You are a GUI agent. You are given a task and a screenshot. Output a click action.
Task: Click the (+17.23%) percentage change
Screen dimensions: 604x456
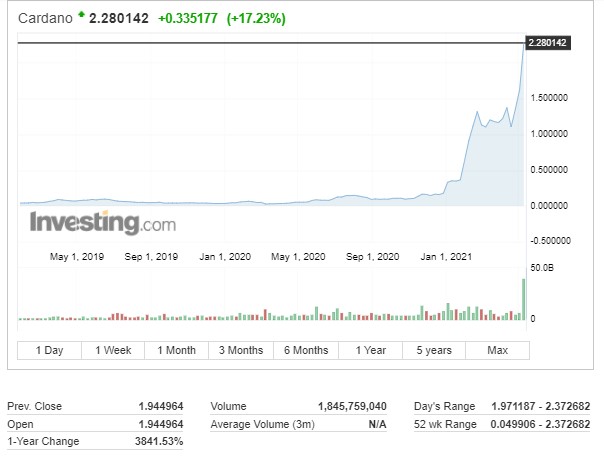(256, 18)
